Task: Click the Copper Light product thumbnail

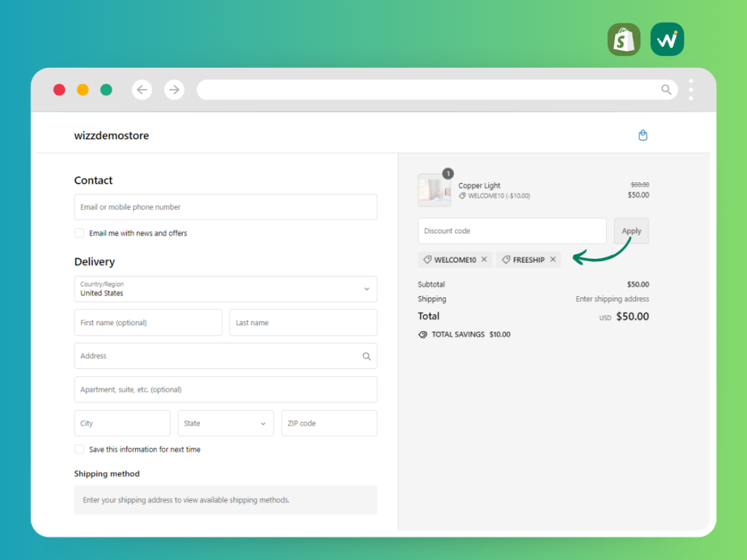Action: [x=435, y=190]
